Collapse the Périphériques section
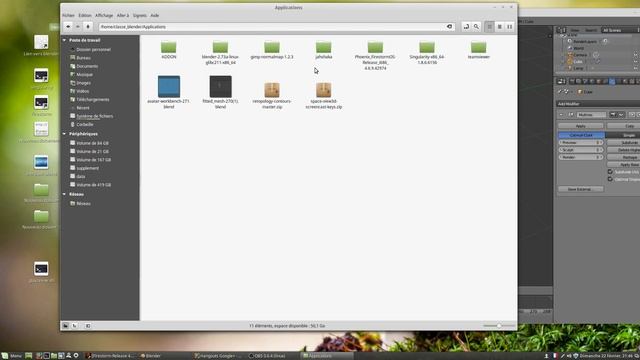Image resolution: width=640 pixels, height=360 pixels. coord(64,134)
